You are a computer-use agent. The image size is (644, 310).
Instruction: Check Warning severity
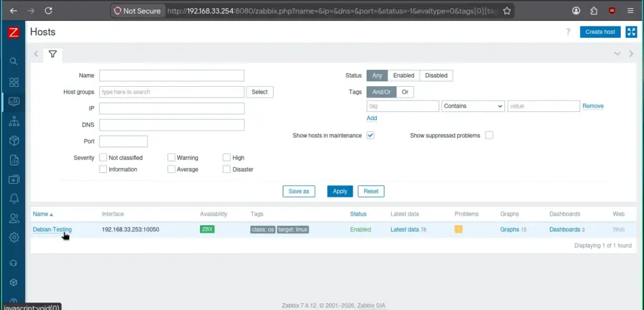coord(171,157)
